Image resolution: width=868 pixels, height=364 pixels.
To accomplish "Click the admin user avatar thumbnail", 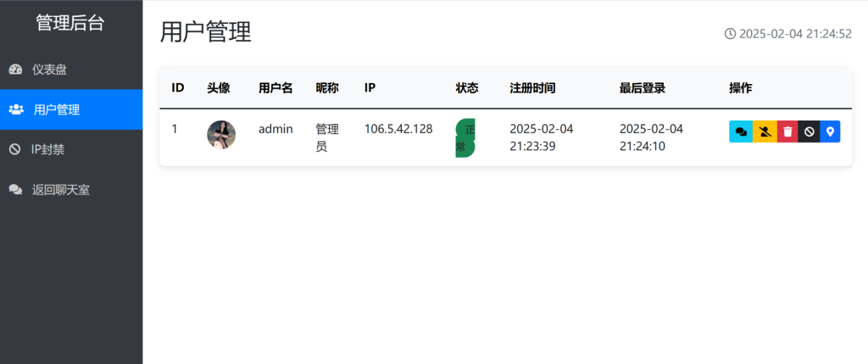I will (x=221, y=135).
